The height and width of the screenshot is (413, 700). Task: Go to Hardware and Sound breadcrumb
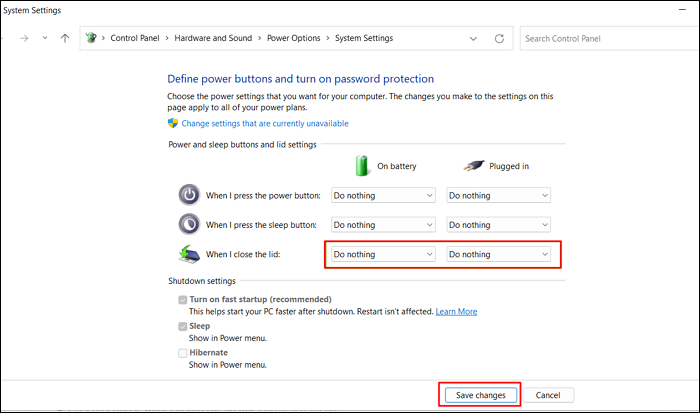point(211,39)
